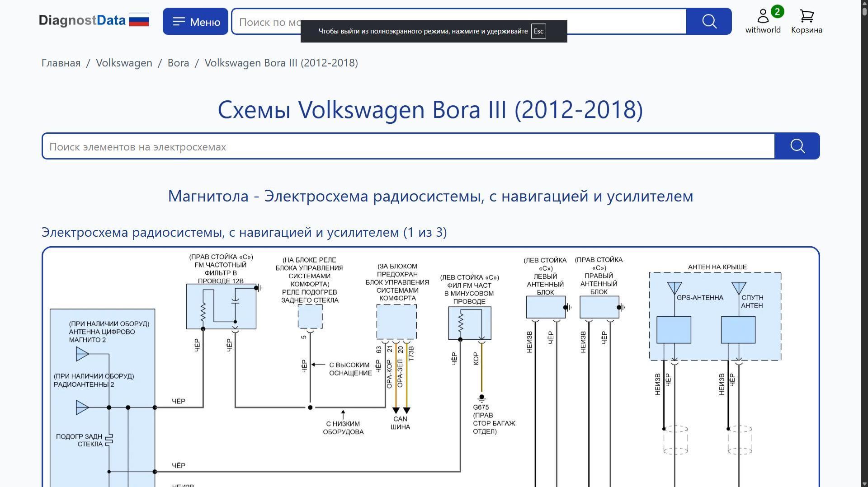868x487 pixels.
Task: Open the Bora breadcrumb link
Action: 178,63
